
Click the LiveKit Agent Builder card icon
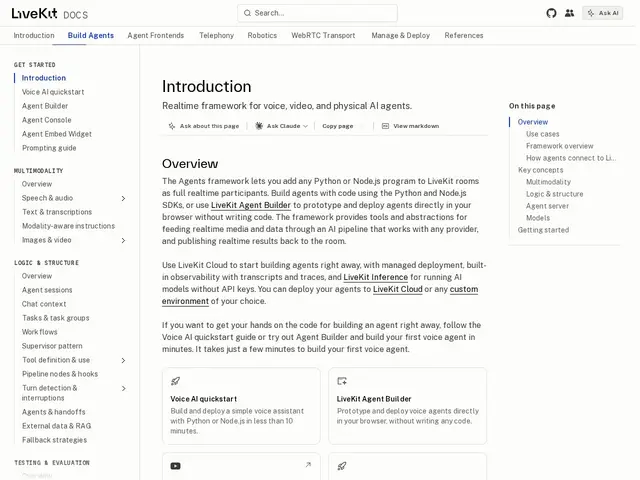tap(342, 381)
